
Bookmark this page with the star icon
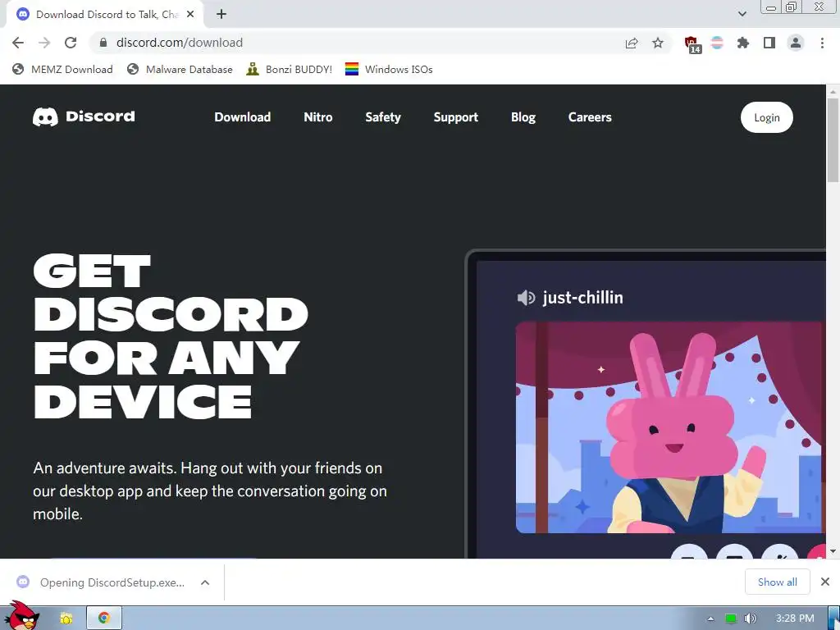[658, 43]
